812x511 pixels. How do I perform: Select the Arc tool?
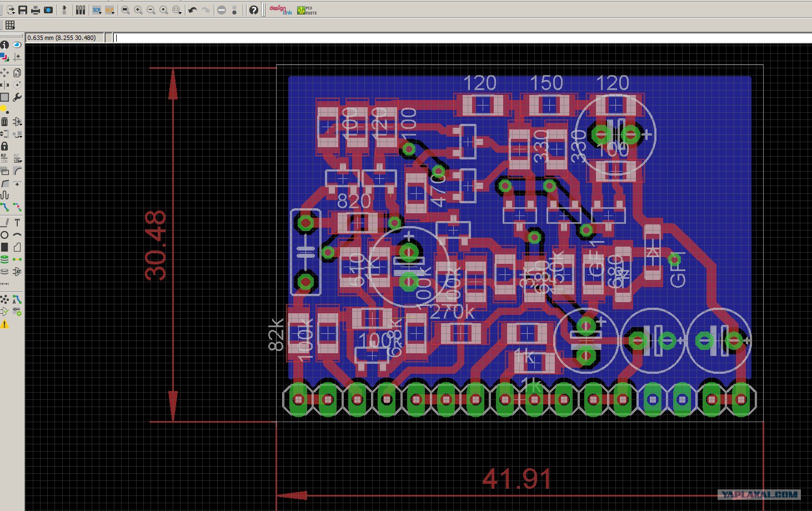pos(17,235)
